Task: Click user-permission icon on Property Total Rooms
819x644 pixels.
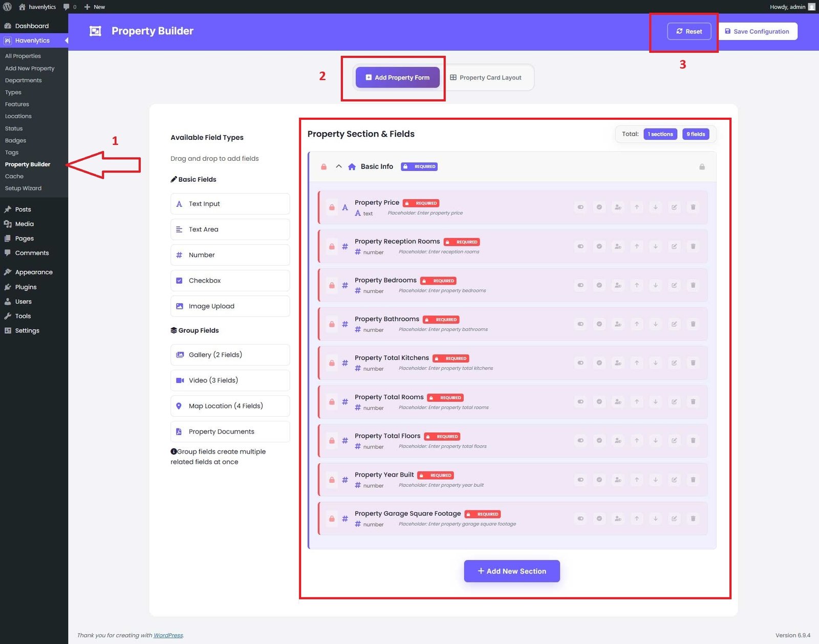Action: click(618, 402)
